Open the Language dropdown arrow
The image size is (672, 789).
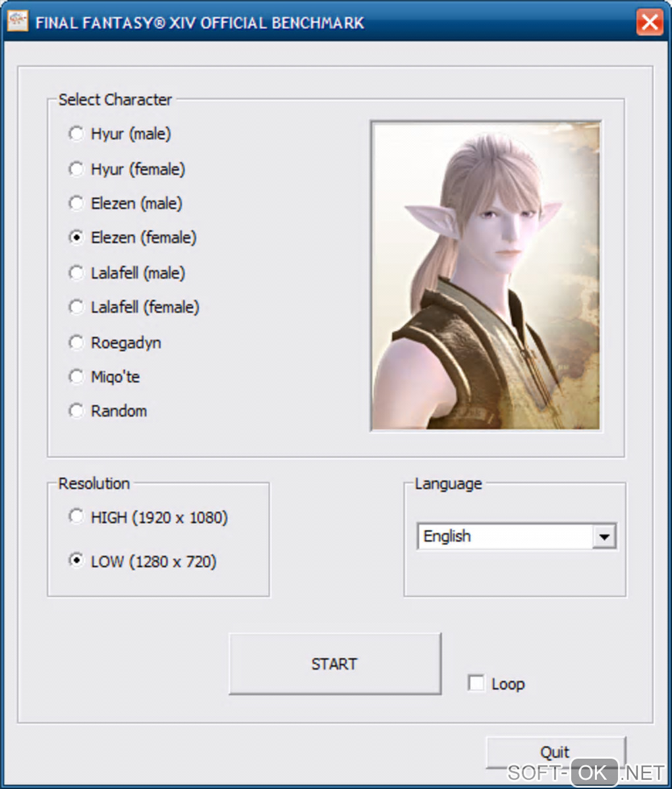click(x=604, y=537)
